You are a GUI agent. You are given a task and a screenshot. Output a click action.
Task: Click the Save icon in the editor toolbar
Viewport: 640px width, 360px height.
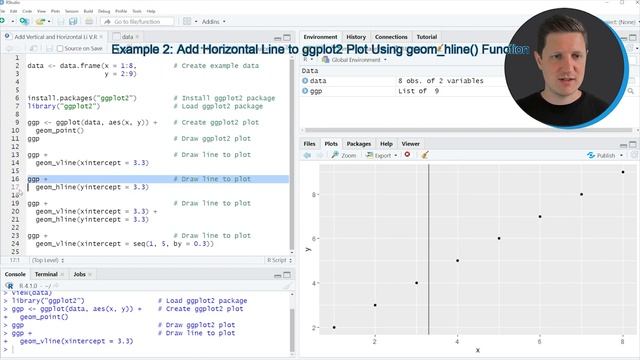pos(49,49)
